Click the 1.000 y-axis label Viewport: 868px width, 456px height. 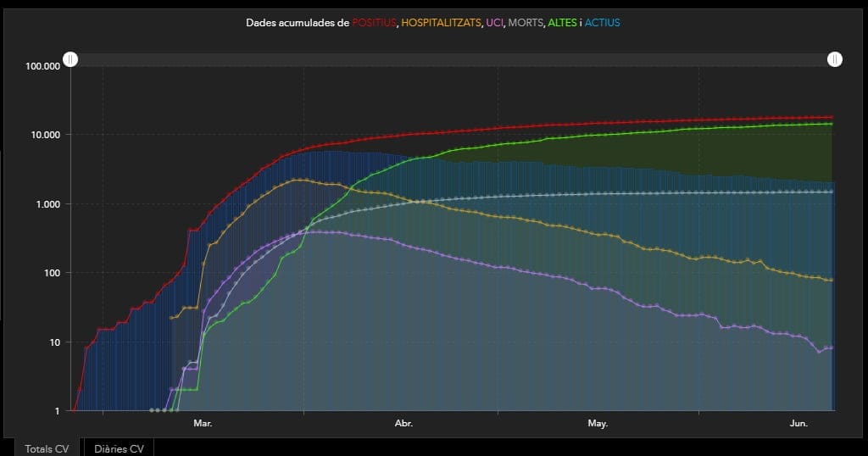click(47, 204)
